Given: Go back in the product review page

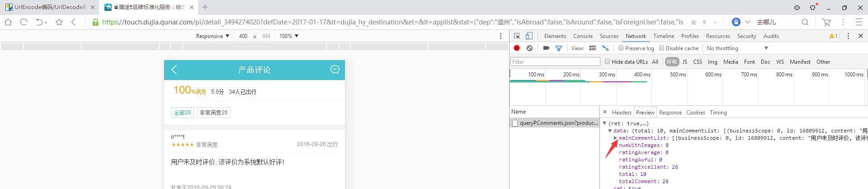Looking at the screenshot, I should [175, 70].
